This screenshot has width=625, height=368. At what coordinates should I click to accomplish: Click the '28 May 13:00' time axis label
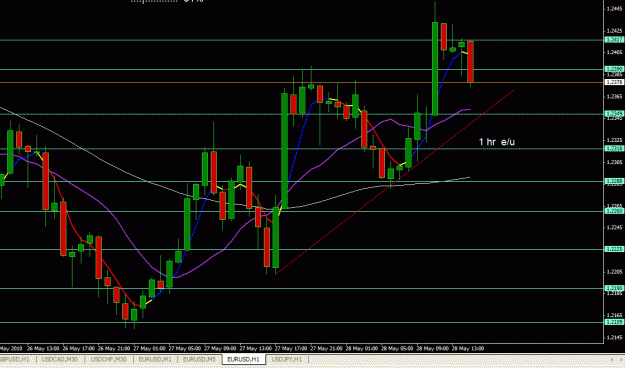[x=468, y=348]
